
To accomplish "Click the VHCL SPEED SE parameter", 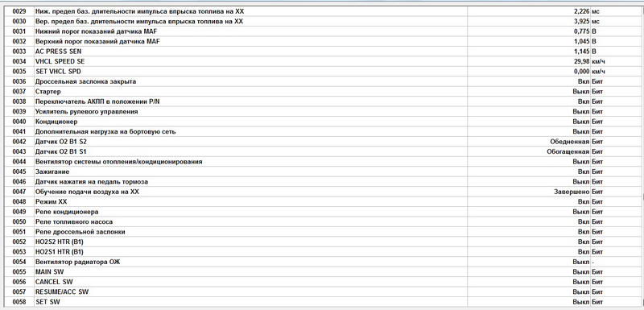I will [x=323, y=61].
